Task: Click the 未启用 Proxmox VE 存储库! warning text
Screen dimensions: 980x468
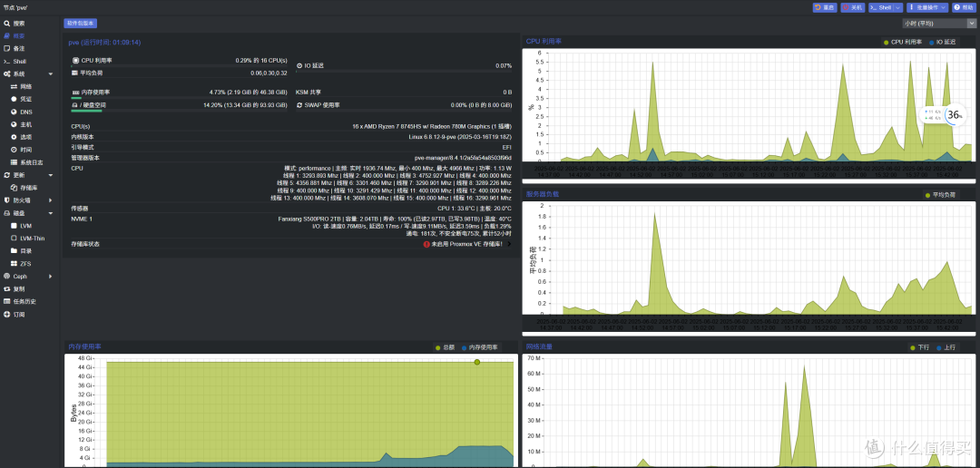Action: click(467, 244)
